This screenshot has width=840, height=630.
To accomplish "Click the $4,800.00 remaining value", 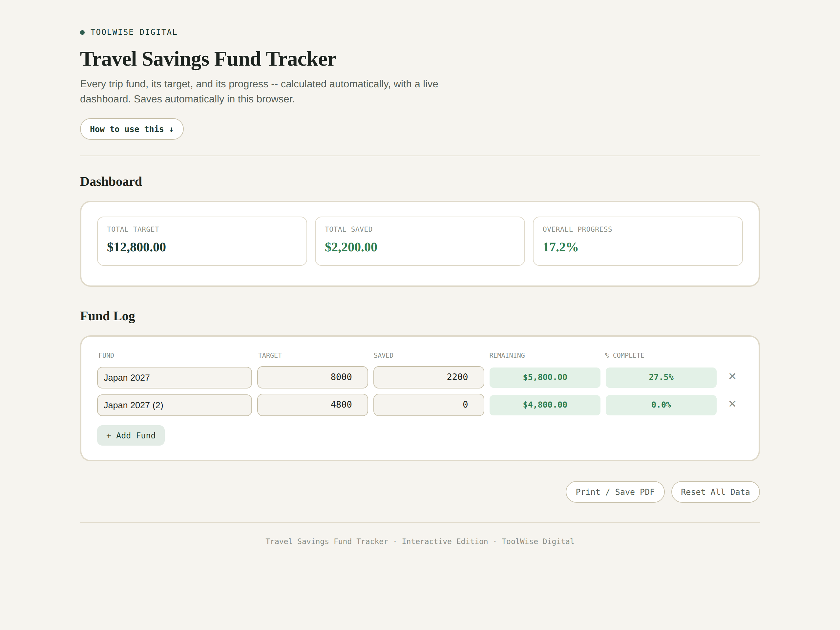I will coord(545,405).
